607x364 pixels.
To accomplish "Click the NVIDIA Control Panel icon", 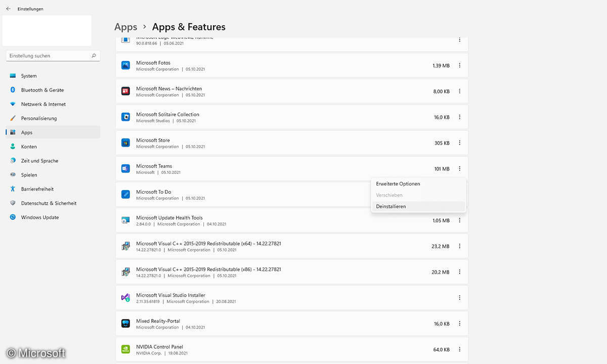I will [125, 349].
